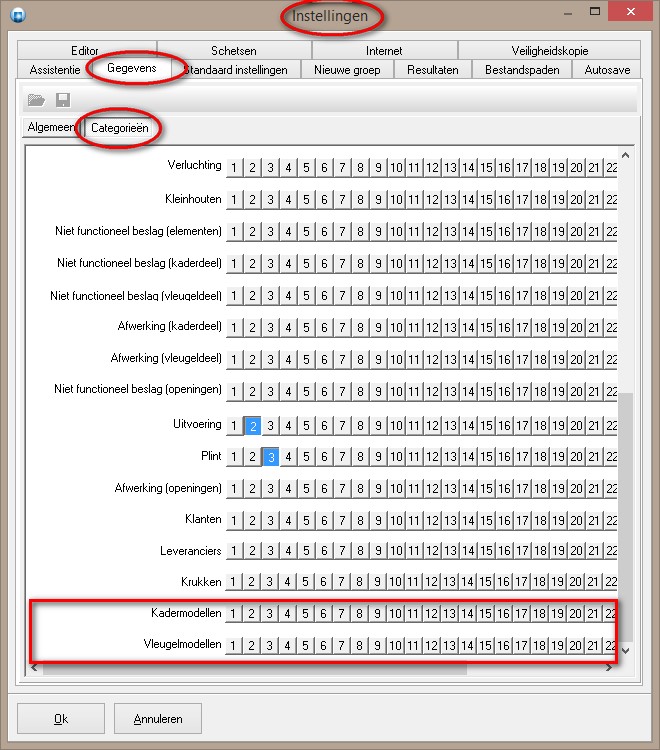Toggle category 4 for Krukken
Image resolution: width=660 pixels, height=750 pixels.
point(287,582)
